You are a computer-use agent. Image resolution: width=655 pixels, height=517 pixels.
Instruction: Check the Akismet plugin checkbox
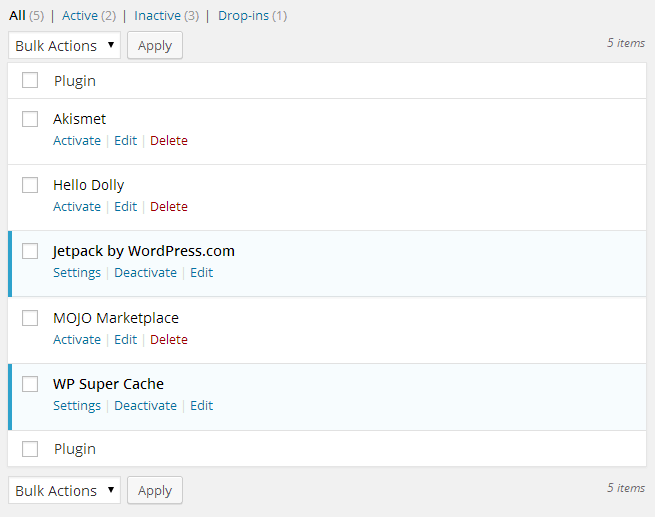coord(30,119)
